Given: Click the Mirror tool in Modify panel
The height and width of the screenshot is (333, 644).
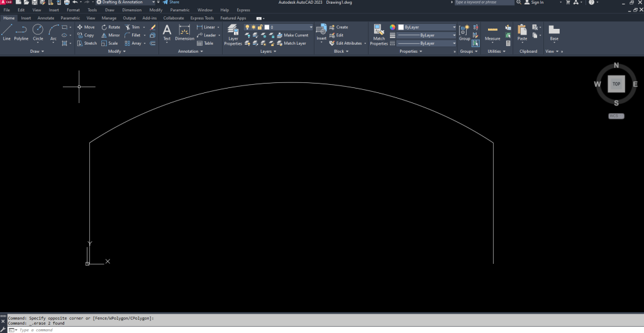Looking at the screenshot, I should [x=110, y=35].
